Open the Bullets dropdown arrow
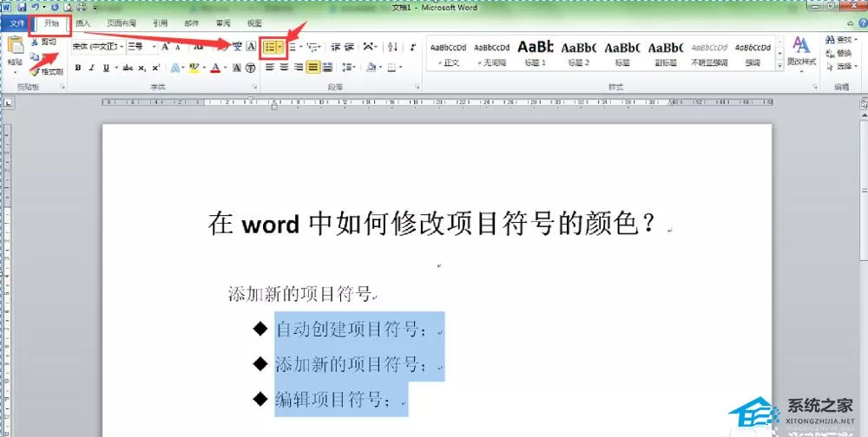 pos(280,48)
